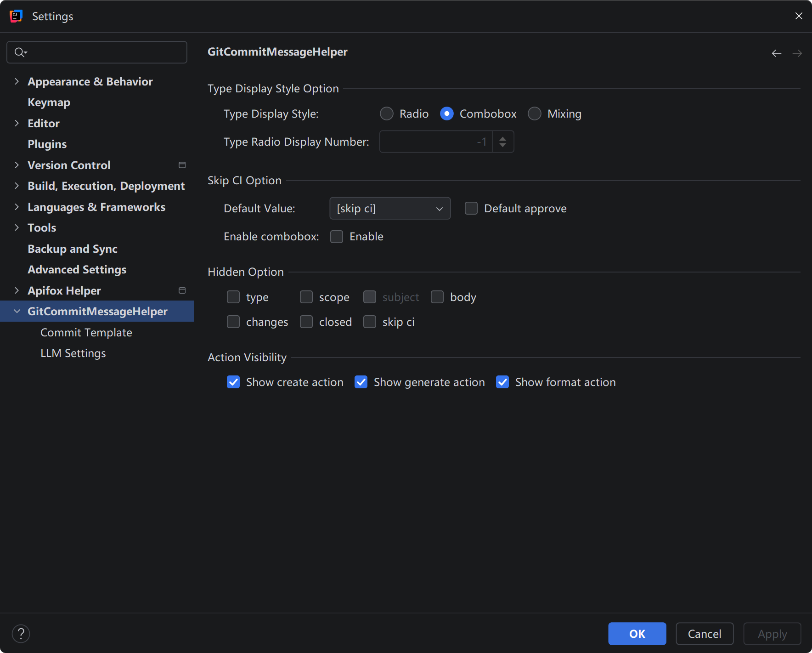Screen dimensions: 812x653
Task: Click project-level icon beside Version Control
Action: pyautogui.click(x=182, y=165)
